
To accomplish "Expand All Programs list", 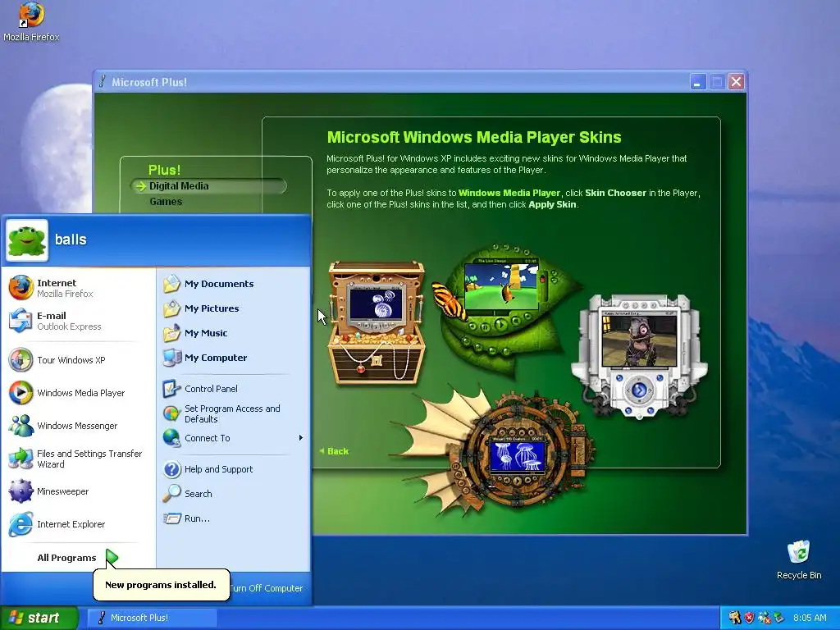I will (x=78, y=558).
